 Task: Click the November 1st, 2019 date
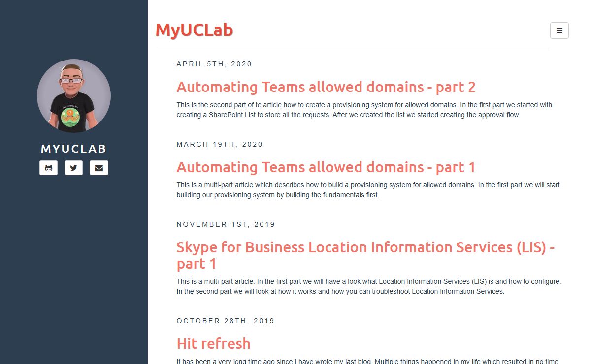tap(226, 224)
